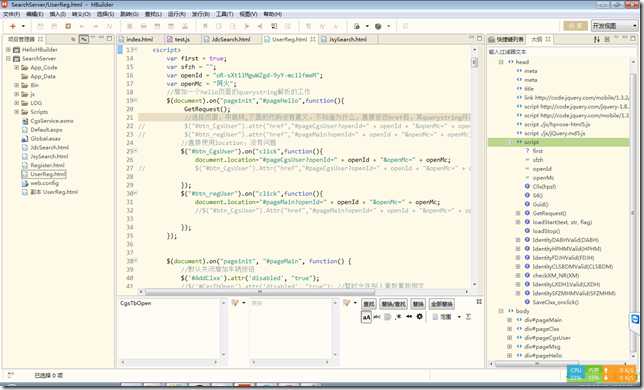
Task: Click the browser run icon in main toolbar
Action: click(x=357, y=26)
